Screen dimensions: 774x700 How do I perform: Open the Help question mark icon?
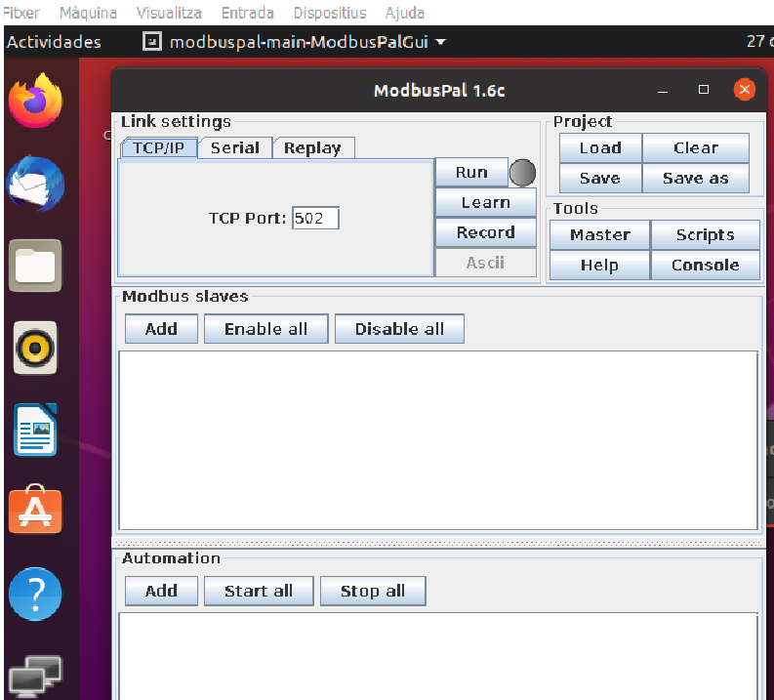[35, 594]
